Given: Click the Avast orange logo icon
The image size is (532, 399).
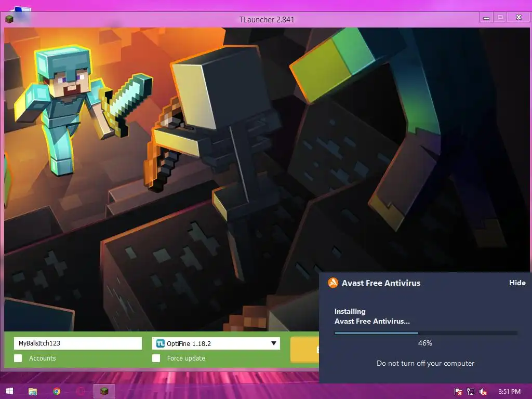Looking at the screenshot, I should [333, 283].
